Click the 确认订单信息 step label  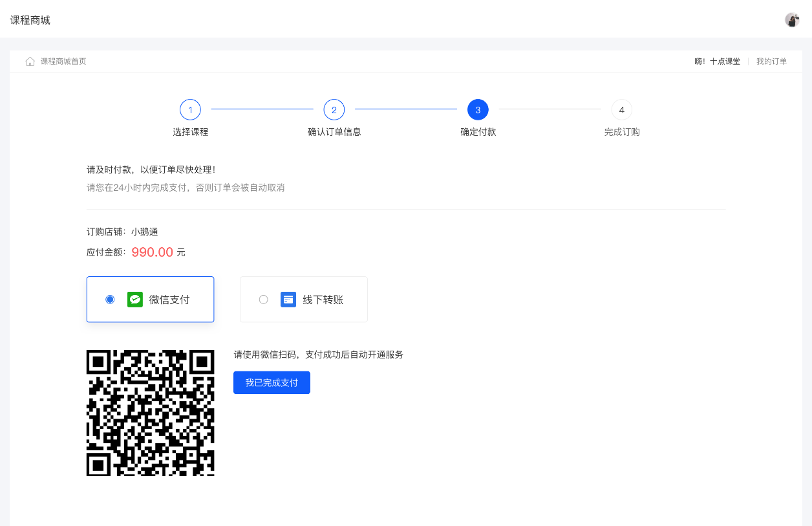334,132
